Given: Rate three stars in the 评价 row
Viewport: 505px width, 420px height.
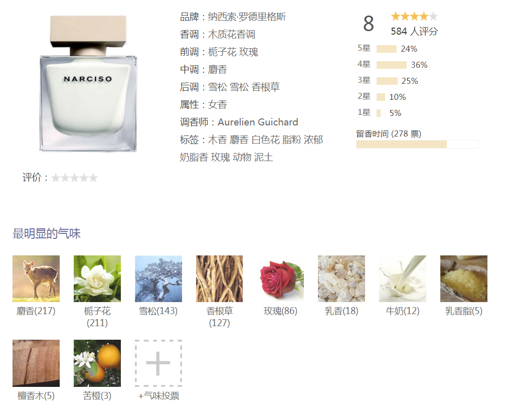Looking at the screenshot, I should [x=74, y=178].
